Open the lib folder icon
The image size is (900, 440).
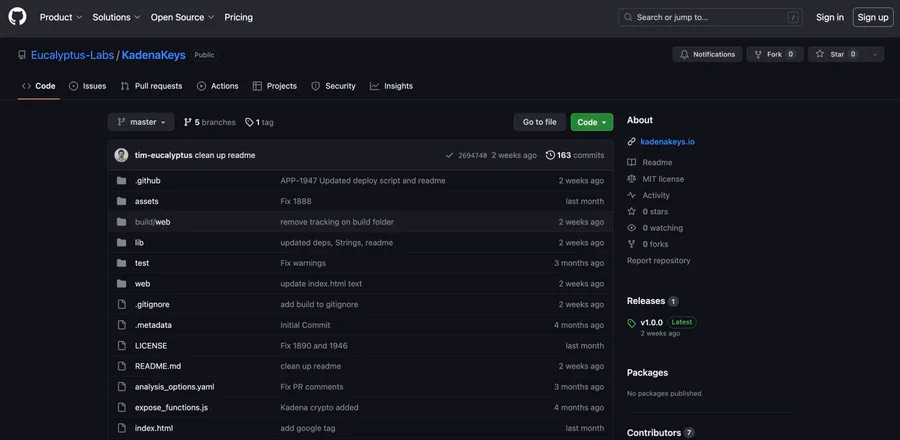121,243
